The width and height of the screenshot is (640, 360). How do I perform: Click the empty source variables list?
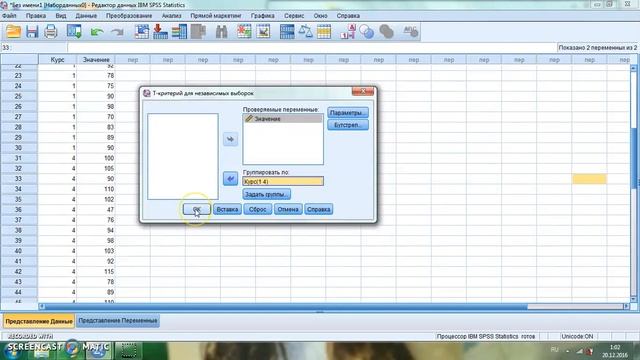182,156
